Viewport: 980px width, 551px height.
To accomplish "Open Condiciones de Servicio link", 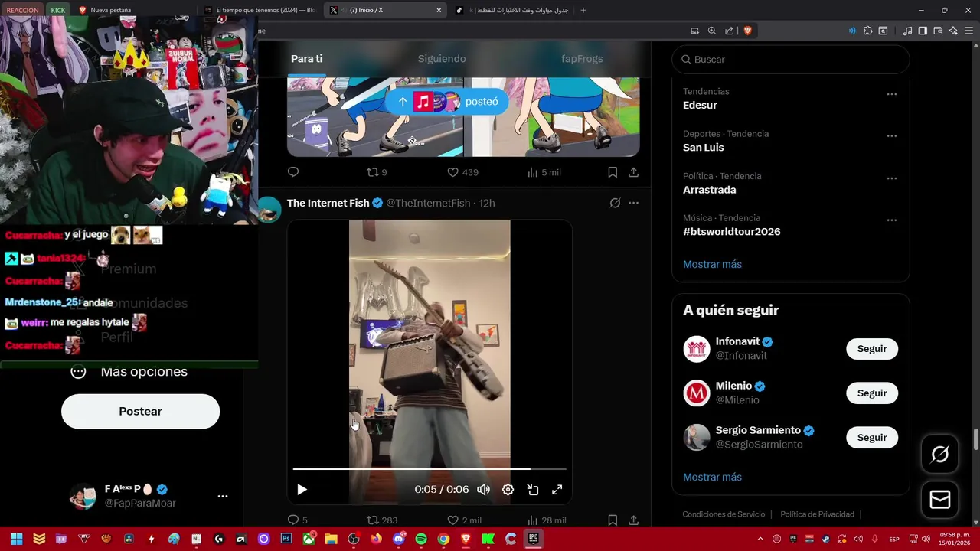I will click(724, 514).
